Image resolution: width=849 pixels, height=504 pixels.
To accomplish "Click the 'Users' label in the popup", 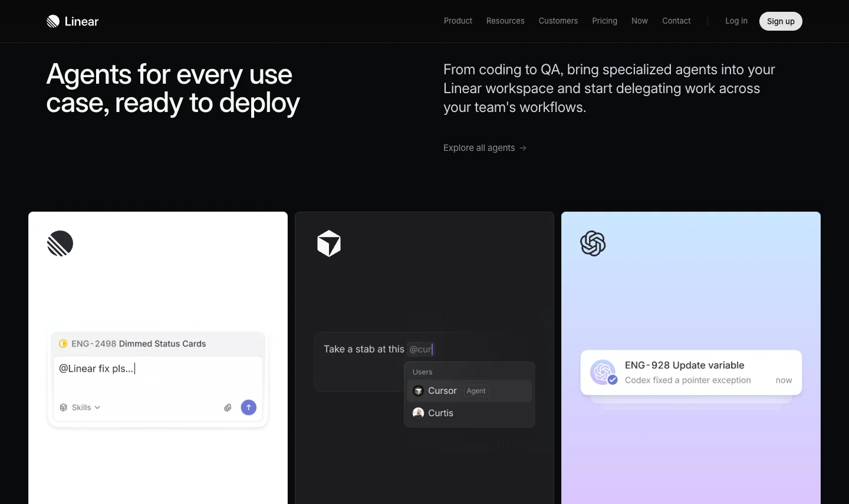I will (x=422, y=372).
